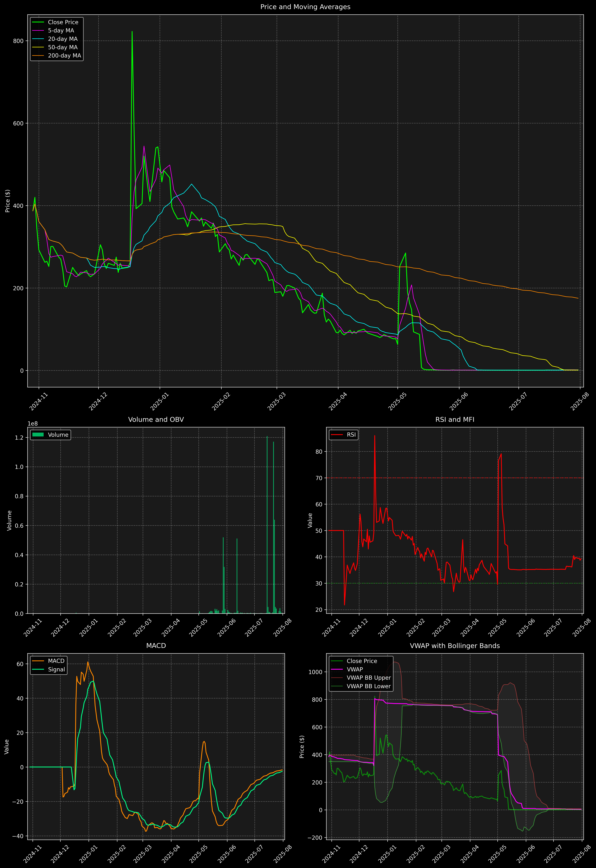This screenshot has height=868, width=596.
Task: Select the 'Signal' legend entry
Action: (x=56, y=670)
